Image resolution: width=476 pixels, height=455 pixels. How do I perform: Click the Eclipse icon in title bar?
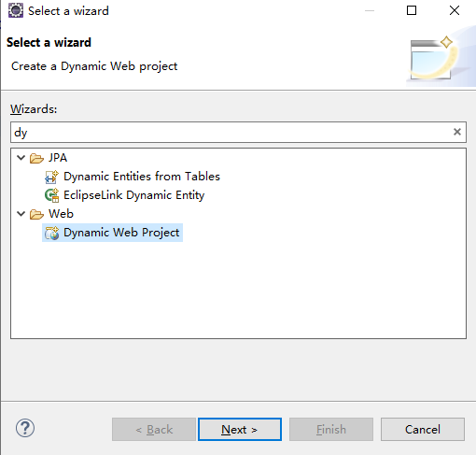tap(16, 10)
